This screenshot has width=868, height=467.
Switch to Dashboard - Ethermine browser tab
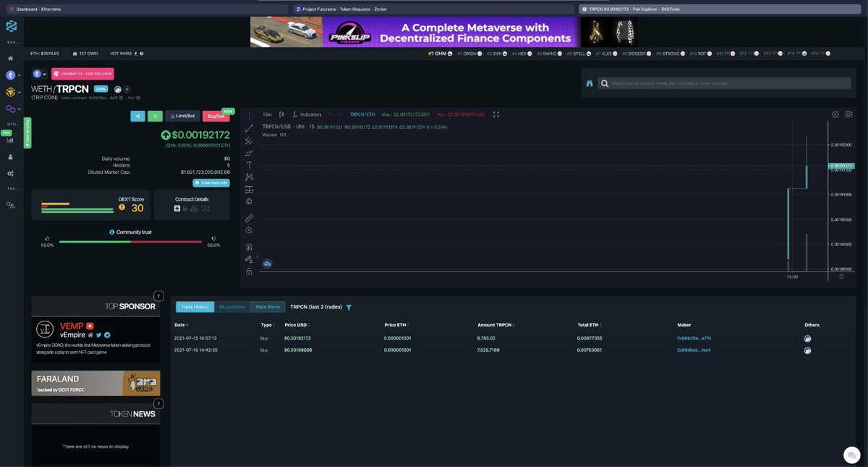146,9
